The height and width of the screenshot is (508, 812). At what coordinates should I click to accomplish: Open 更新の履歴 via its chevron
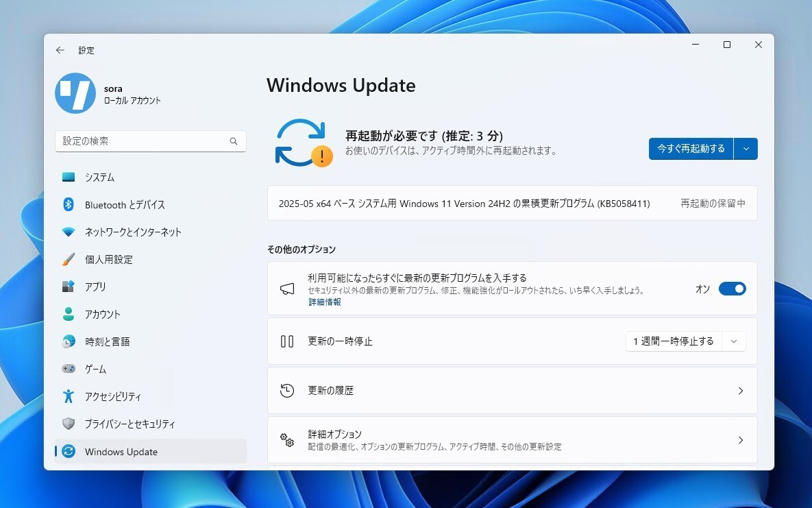741,390
